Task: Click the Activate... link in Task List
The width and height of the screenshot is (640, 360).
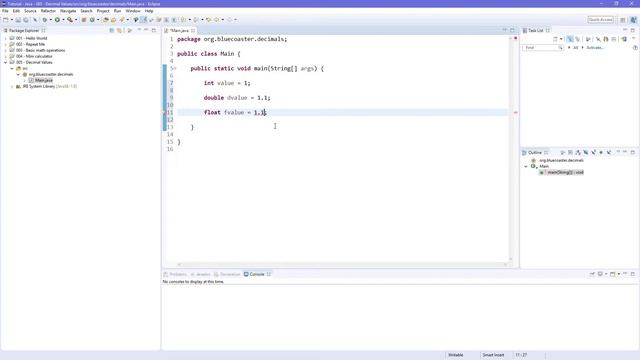Action: (595, 48)
